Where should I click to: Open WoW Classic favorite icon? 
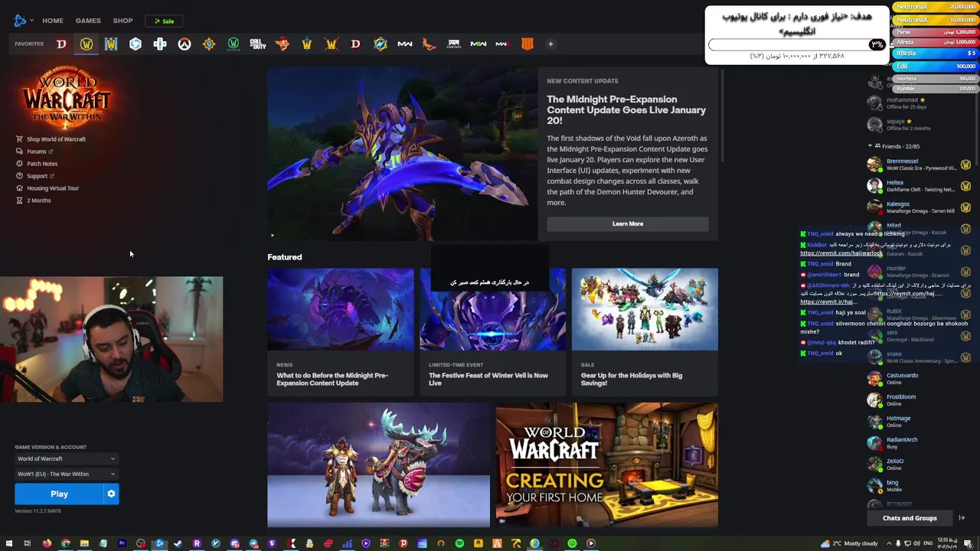234,44
